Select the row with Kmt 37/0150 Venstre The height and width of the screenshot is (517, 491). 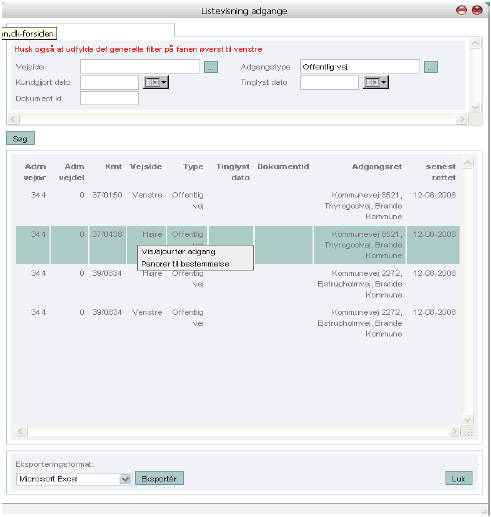point(238,206)
